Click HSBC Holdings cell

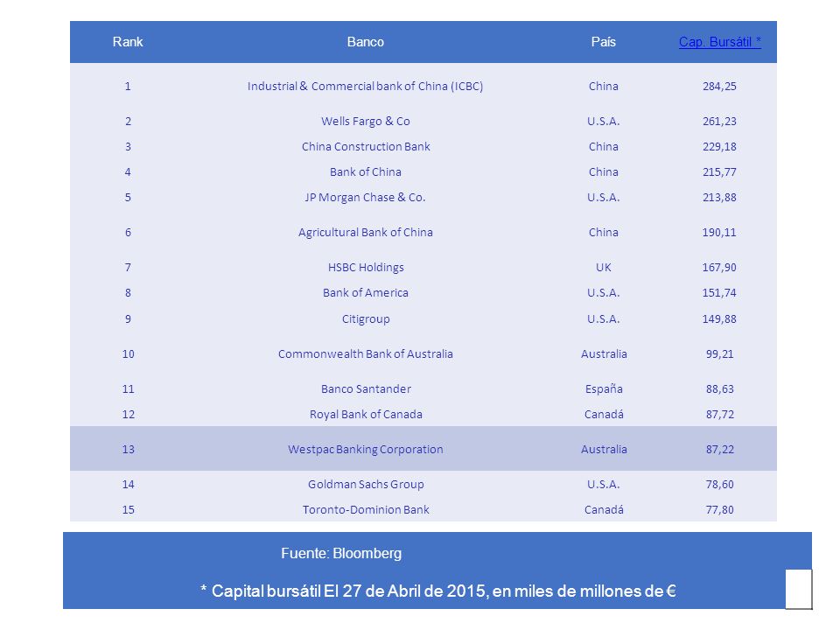click(x=366, y=268)
